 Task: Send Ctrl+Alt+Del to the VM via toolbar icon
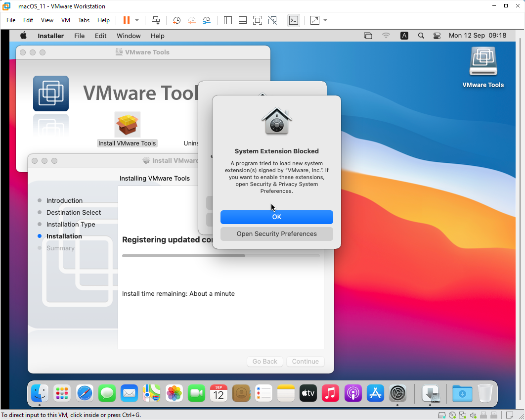156,20
